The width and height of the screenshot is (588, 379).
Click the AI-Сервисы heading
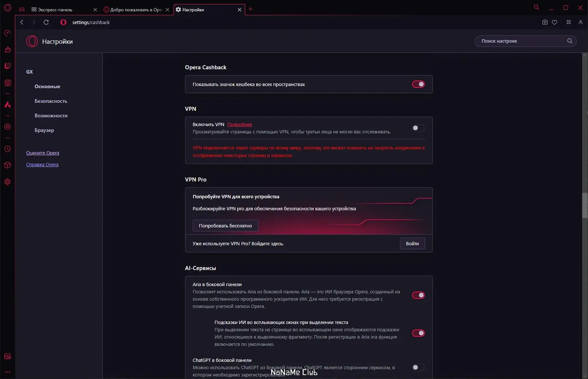click(200, 268)
